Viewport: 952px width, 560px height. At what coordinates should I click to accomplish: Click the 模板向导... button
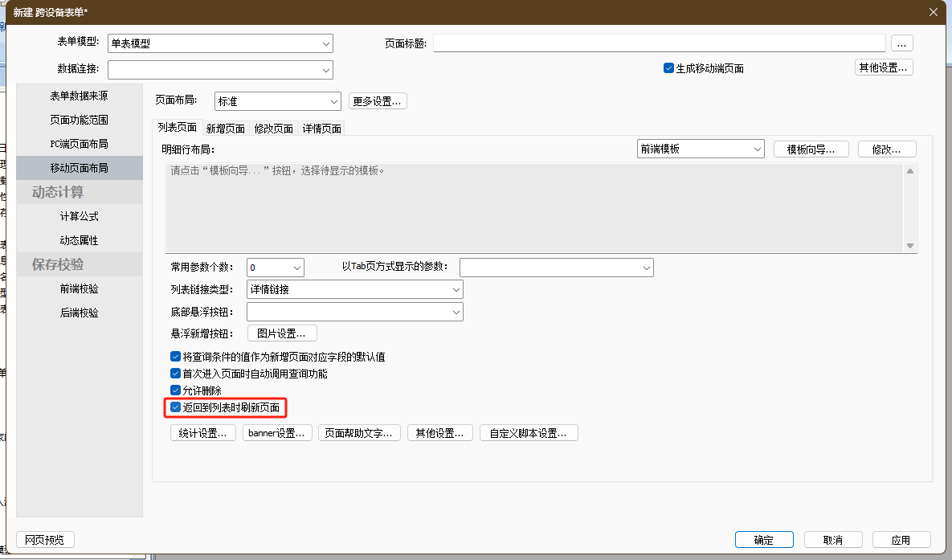point(811,149)
